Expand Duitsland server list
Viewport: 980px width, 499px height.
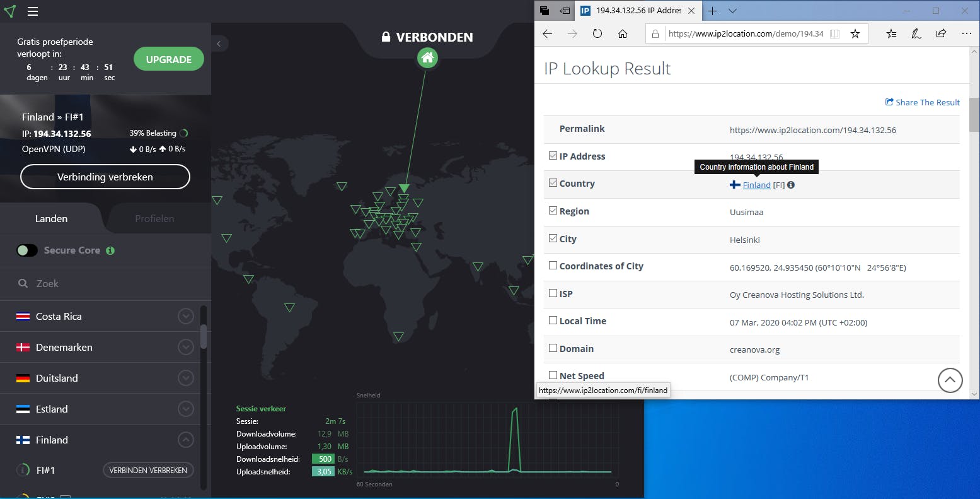(x=186, y=378)
